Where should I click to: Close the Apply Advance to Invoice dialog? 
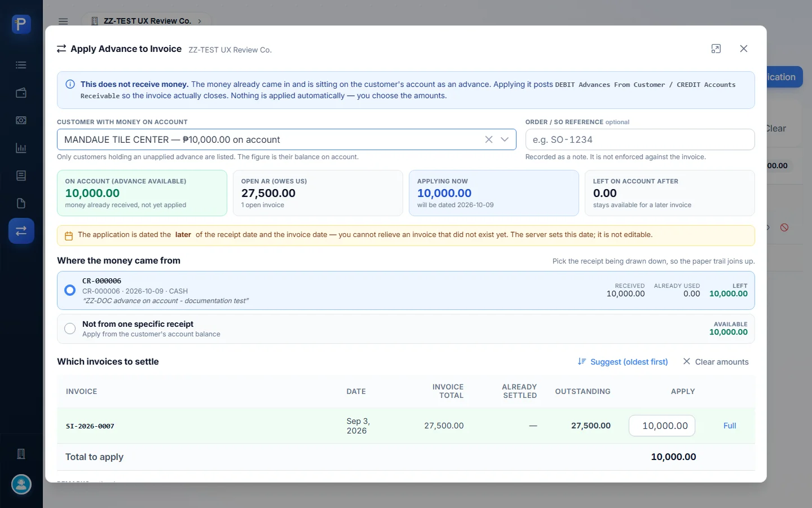tap(744, 49)
